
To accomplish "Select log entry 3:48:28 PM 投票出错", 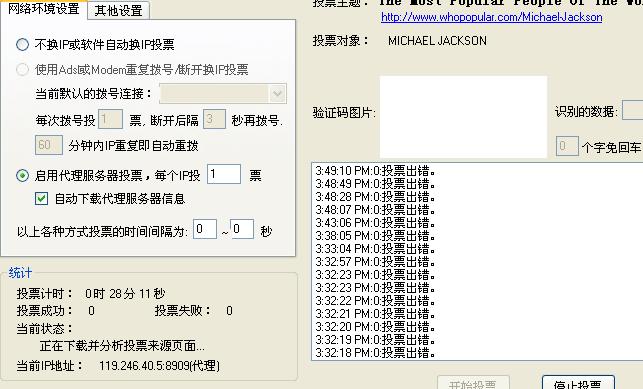I will point(375,197).
